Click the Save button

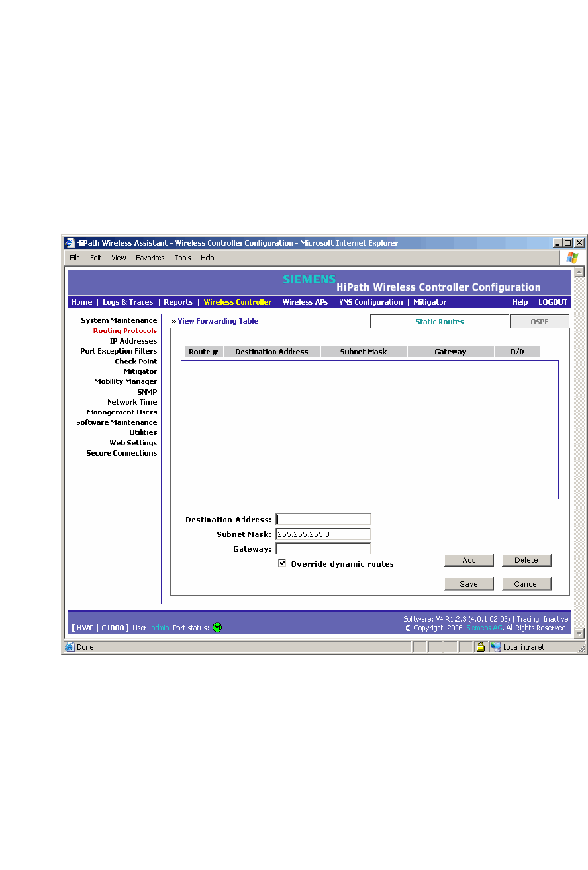coord(469,584)
